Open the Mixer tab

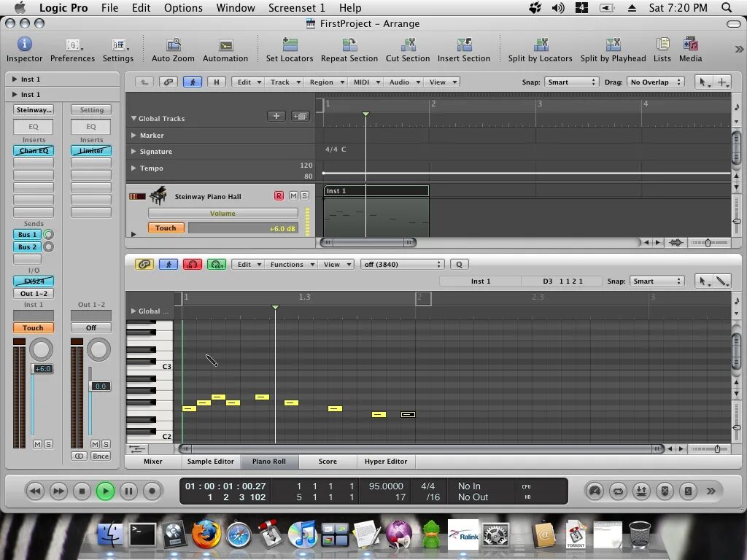click(x=153, y=462)
